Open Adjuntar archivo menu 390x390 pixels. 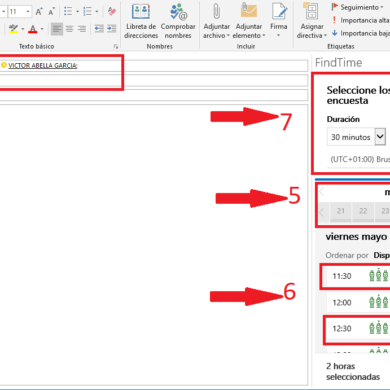[x=217, y=21]
